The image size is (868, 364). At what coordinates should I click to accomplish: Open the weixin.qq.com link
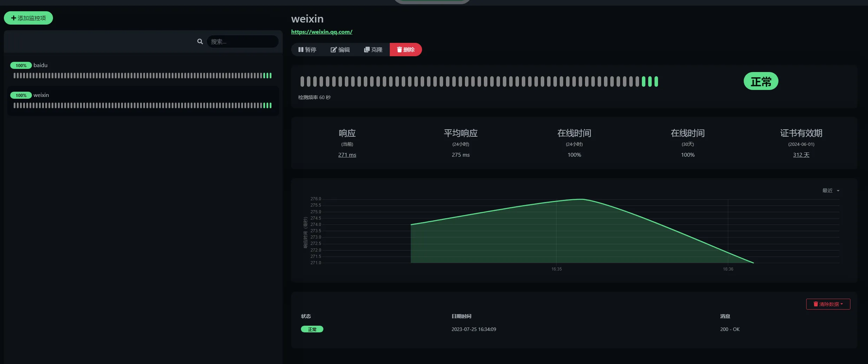(x=321, y=32)
